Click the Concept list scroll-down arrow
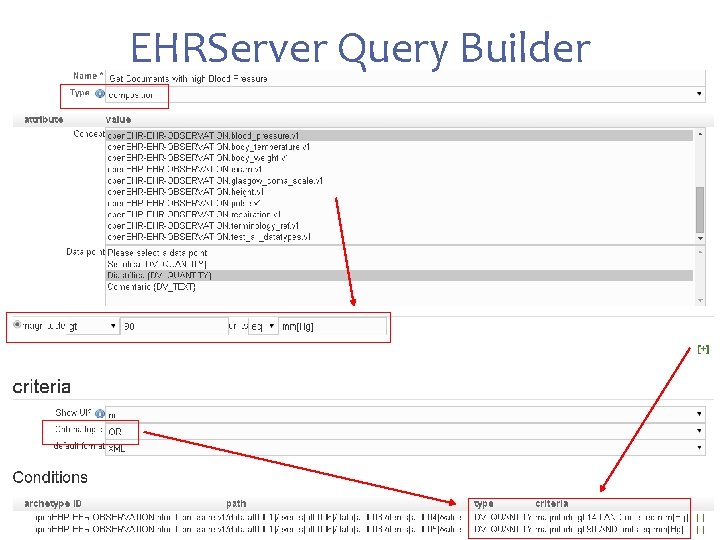720x540 pixels. [x=700, y=238]
